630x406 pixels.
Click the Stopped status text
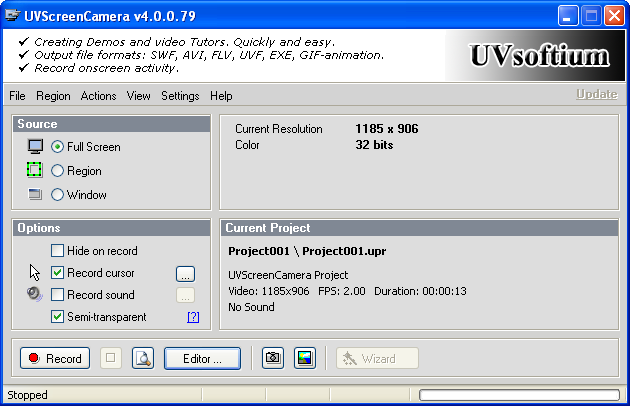click(x=27, y=395)
